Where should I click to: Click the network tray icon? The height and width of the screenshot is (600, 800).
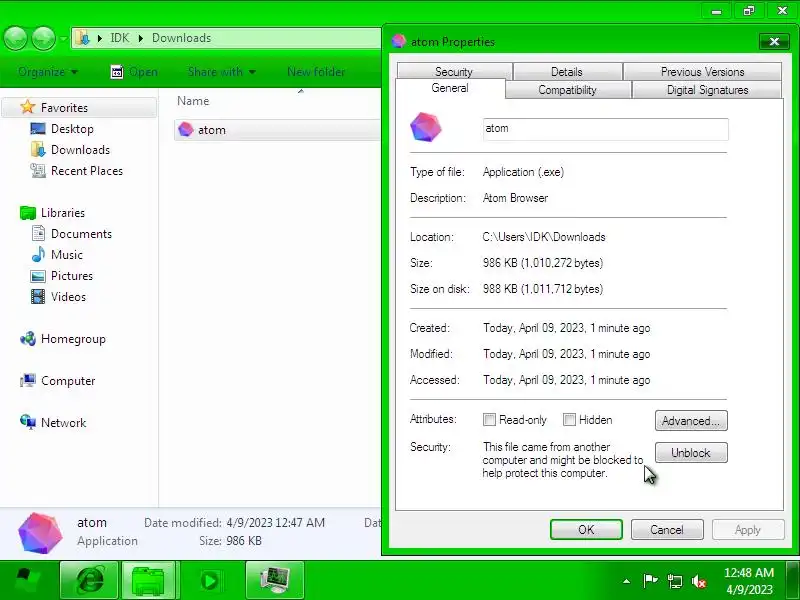tap(674, 581)
